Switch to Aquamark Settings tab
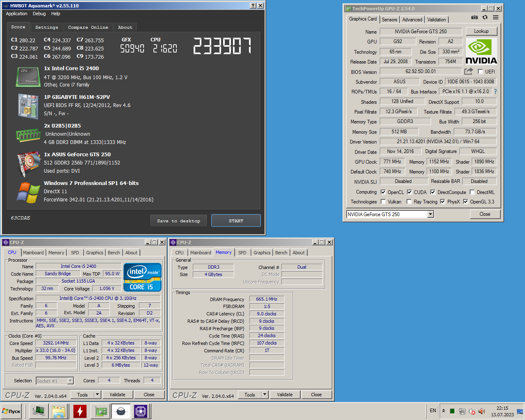Viewport: 525px width, 420px height. tap(47, 27)
